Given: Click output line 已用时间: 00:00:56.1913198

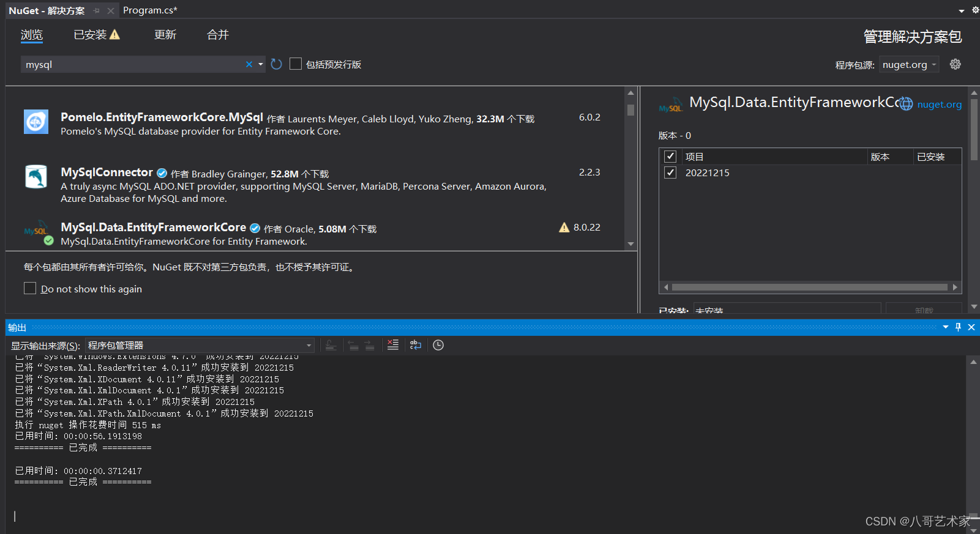Looking at the screenshot, I should [78, 436].
